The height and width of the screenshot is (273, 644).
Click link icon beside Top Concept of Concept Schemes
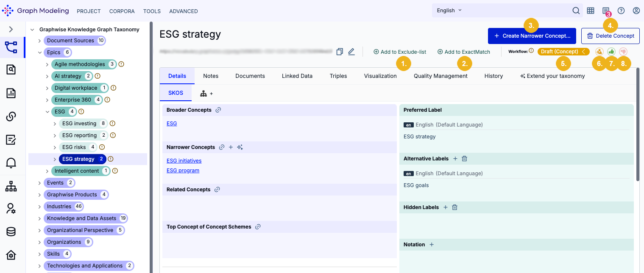pyautogui.click(x=258, y=227)
